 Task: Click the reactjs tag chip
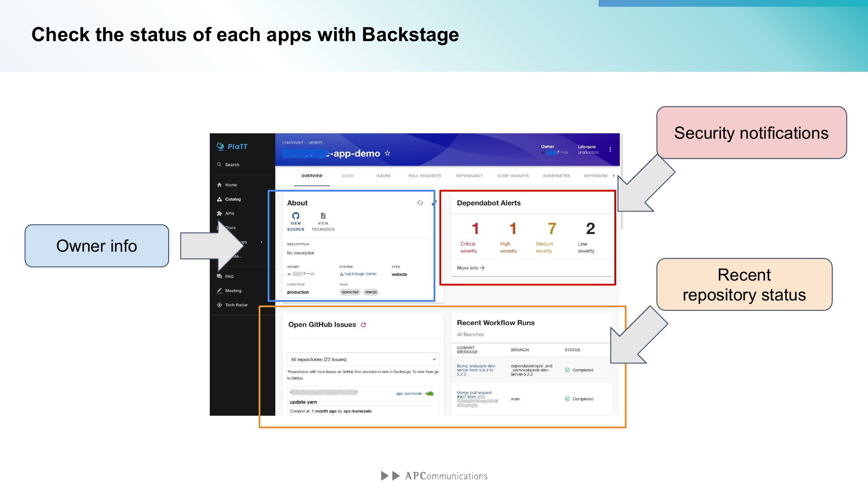[x=371, y=292]
